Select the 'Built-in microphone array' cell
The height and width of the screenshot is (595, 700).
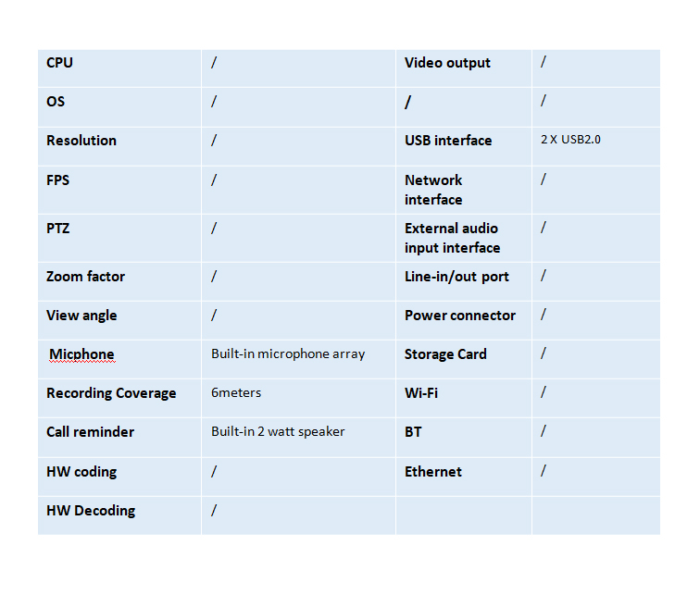288,353
